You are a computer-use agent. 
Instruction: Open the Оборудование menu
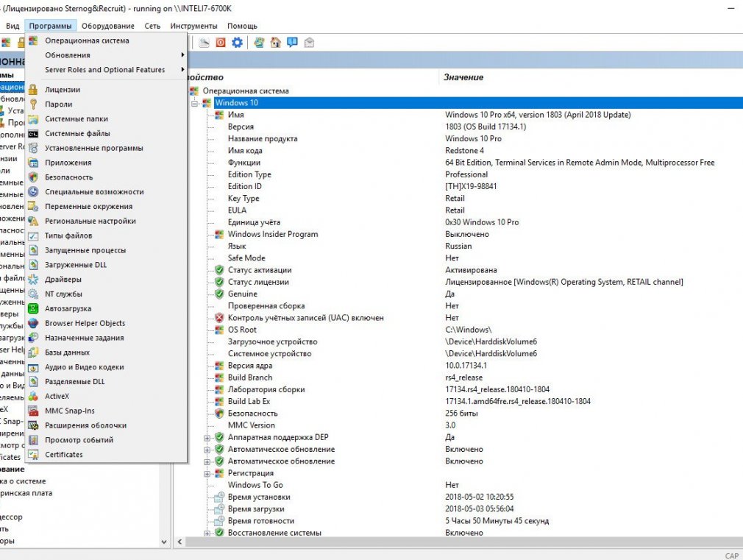point(108,26)
